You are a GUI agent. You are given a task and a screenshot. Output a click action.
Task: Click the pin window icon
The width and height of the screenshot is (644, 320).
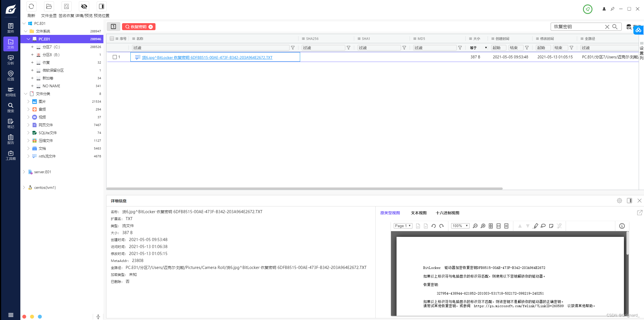click(x=612, y=9)
